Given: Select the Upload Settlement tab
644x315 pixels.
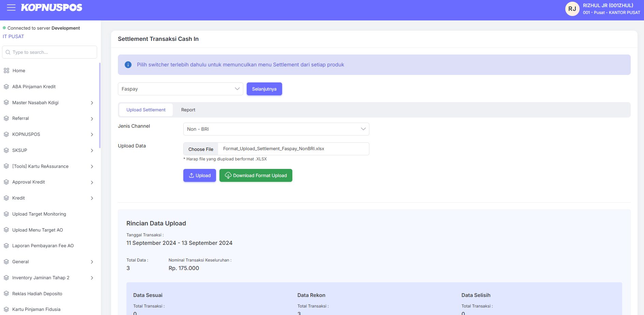Looking at the screenshot, I should coord(145,110).
